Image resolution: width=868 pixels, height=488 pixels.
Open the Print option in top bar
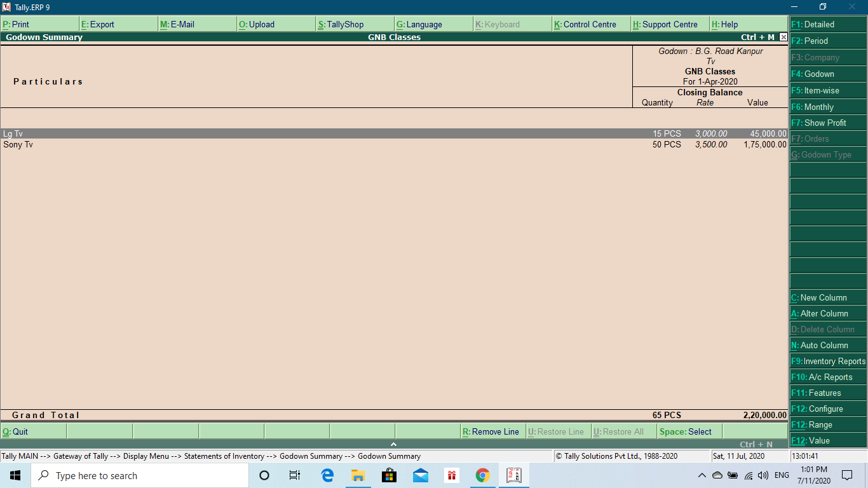(40, 24)
